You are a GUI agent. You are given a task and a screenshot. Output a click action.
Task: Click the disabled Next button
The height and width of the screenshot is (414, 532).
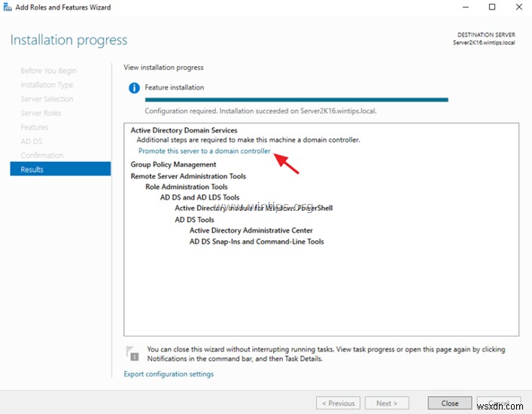[x=387, y=403]
